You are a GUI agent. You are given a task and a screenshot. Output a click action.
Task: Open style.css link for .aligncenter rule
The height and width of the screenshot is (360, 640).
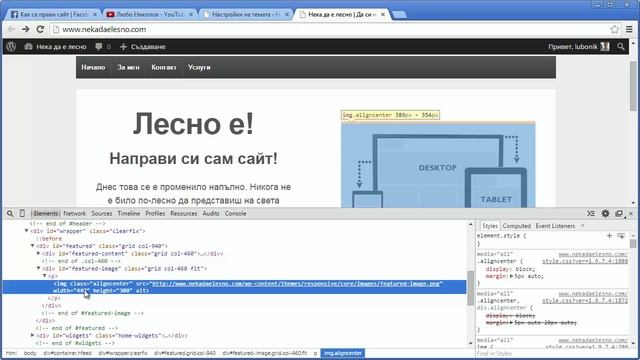tap(584, 261)
